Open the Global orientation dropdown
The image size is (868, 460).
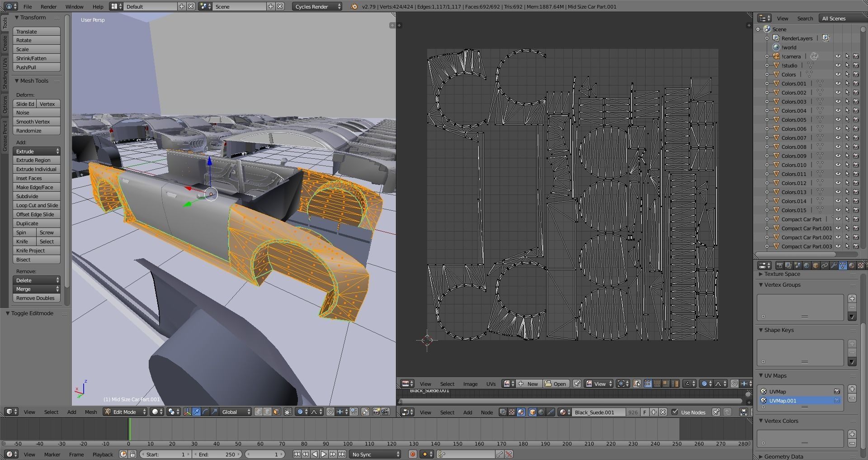(x=236, y=412)
